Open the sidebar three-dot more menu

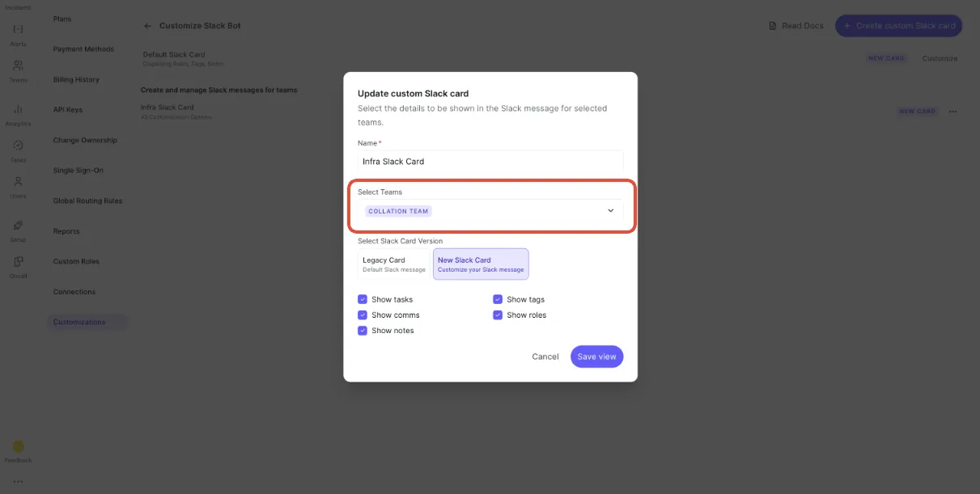tap(18, 482)
